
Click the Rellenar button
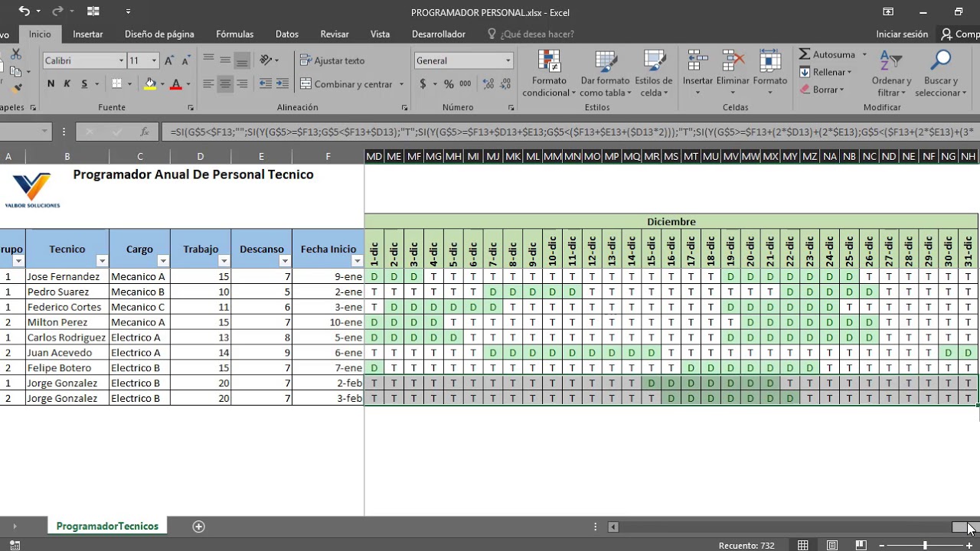[825, 72]
